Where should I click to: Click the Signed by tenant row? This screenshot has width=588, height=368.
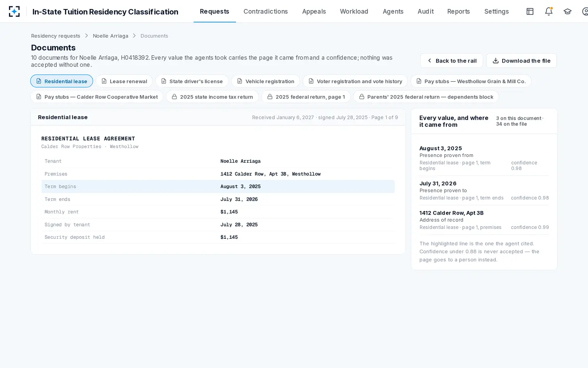tap(218, 224)
